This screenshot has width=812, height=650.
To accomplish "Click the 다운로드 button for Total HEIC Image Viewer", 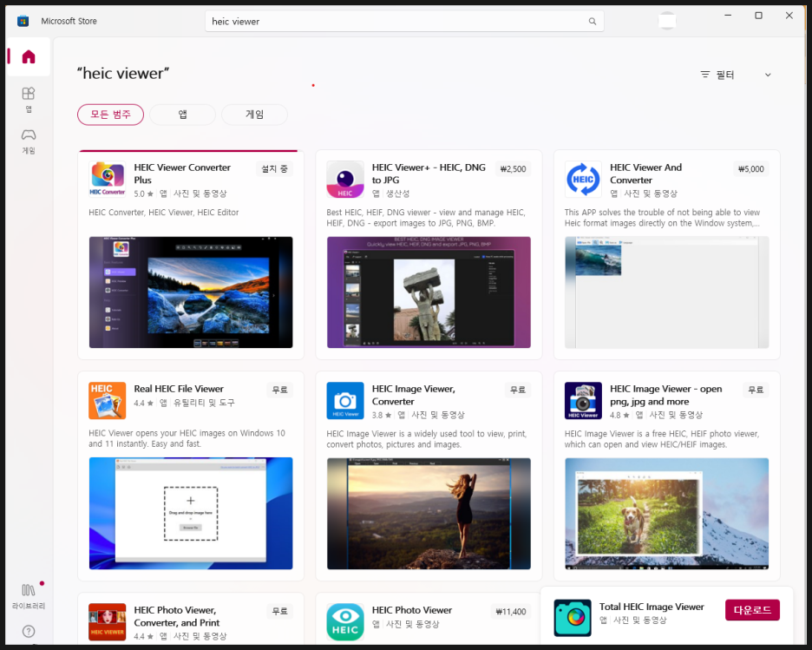I will pyautogui.click(x=752, y=610).
